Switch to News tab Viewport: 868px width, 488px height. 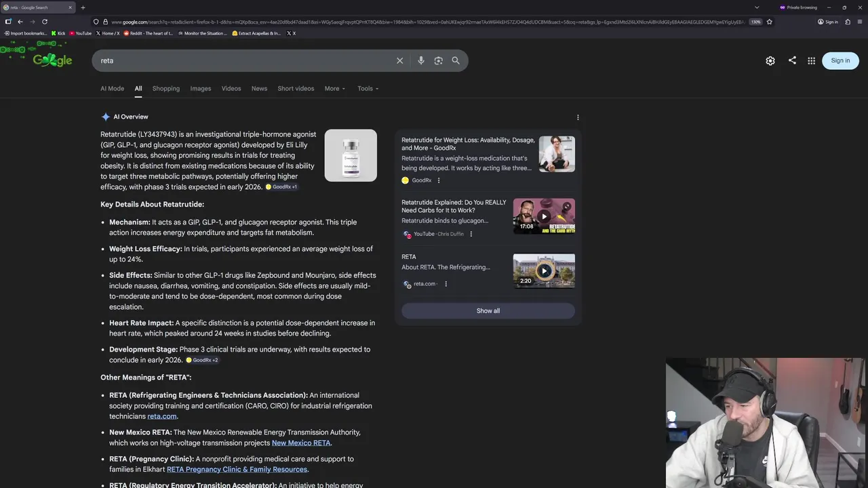259,88
